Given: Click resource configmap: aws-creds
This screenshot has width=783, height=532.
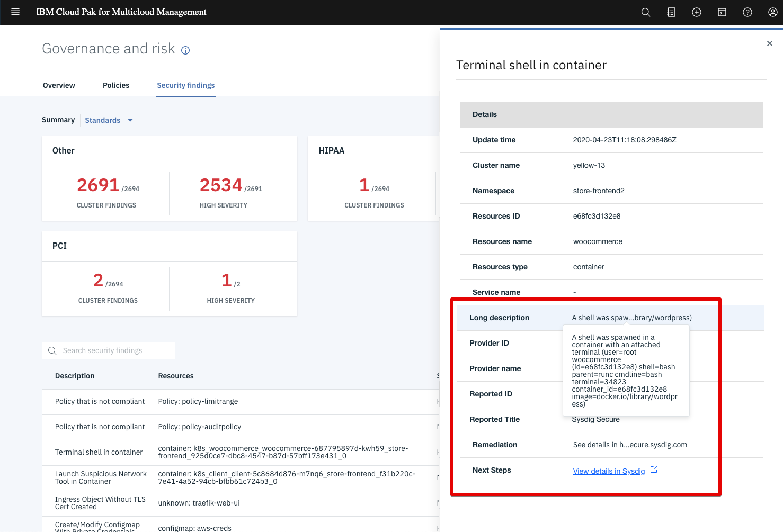Looking at the screenshot, I should click(x=194, y=528).
